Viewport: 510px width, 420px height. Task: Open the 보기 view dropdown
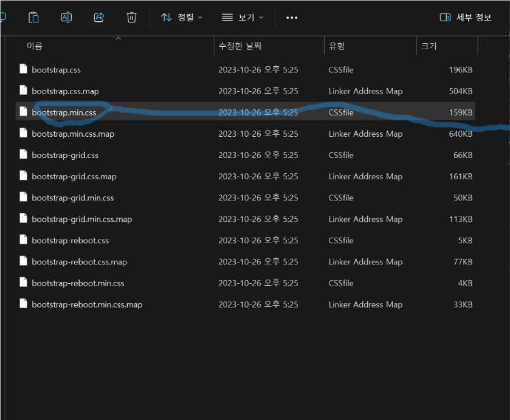[243, 17]
